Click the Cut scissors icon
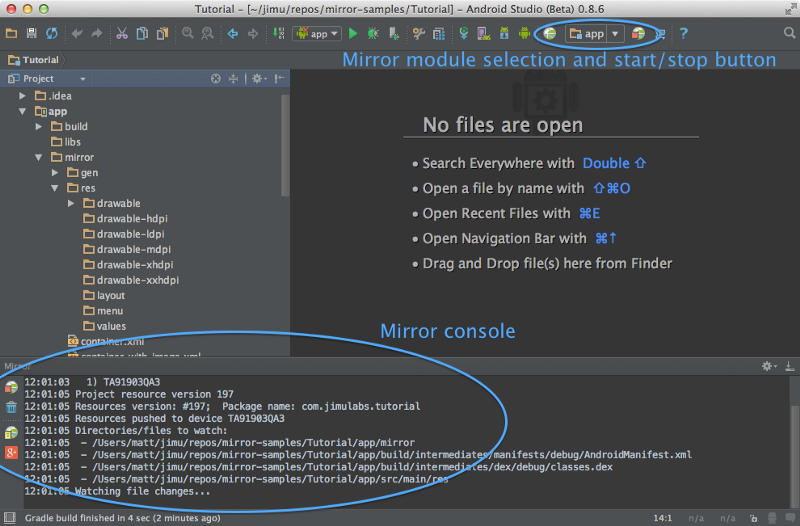This screenshot has width=800, height=526. coord(122,34)
